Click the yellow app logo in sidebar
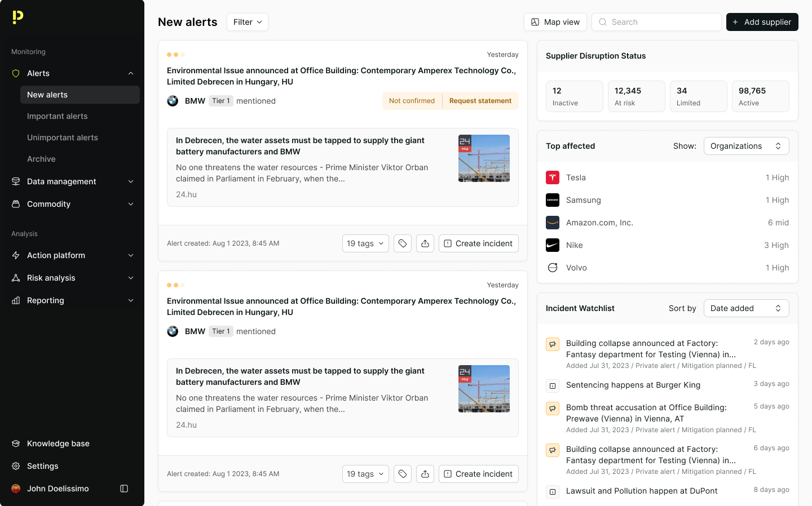 (x=18, y=17)
